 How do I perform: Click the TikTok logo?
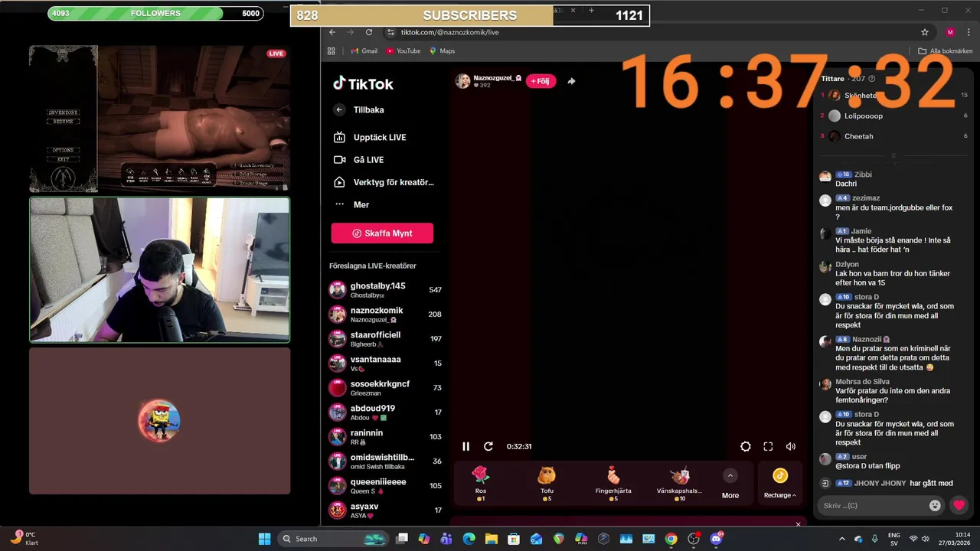[363, 83]
